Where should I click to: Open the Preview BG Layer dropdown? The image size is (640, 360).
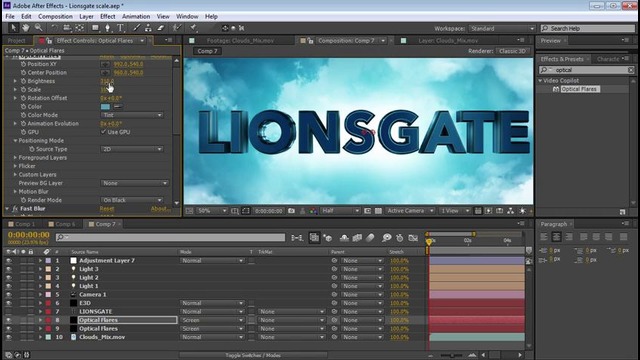pos(134,183)
